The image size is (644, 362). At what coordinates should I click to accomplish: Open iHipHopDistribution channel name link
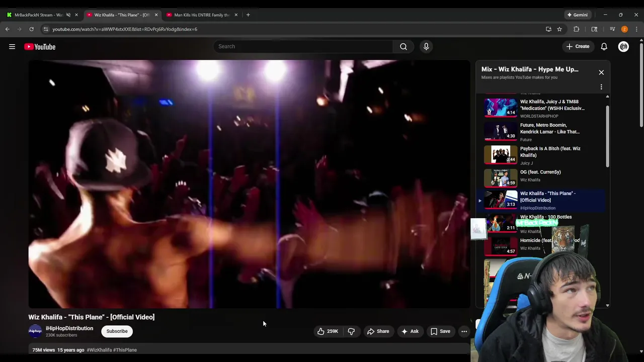pyautogui.click(x=69, y=328)
